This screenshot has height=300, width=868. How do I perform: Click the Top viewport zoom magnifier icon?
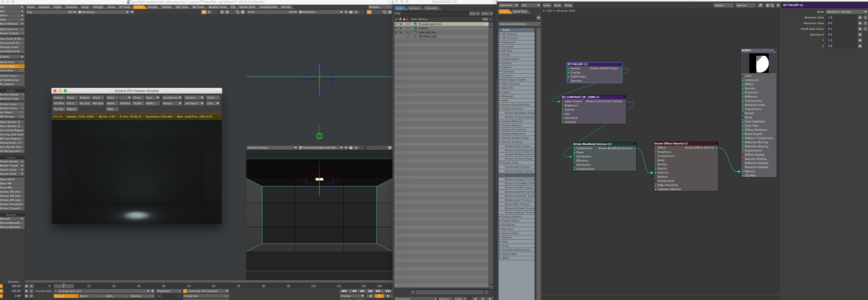coord(237,12)
